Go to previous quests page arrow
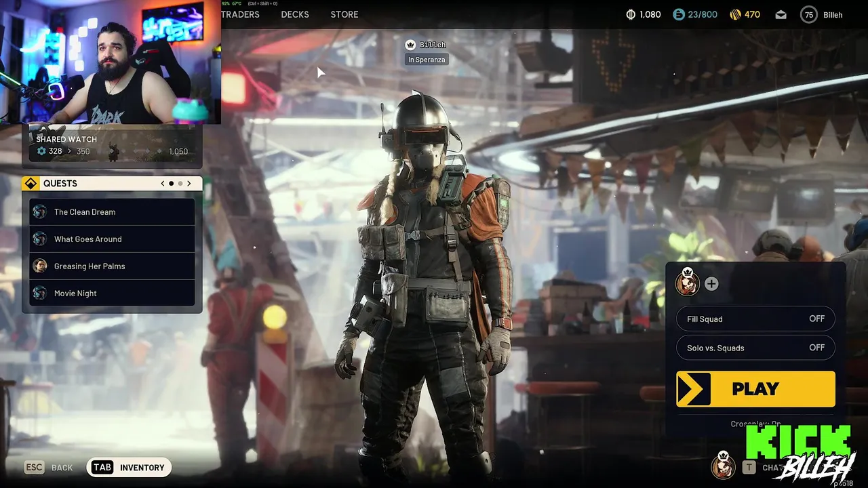 pos(163,184)
